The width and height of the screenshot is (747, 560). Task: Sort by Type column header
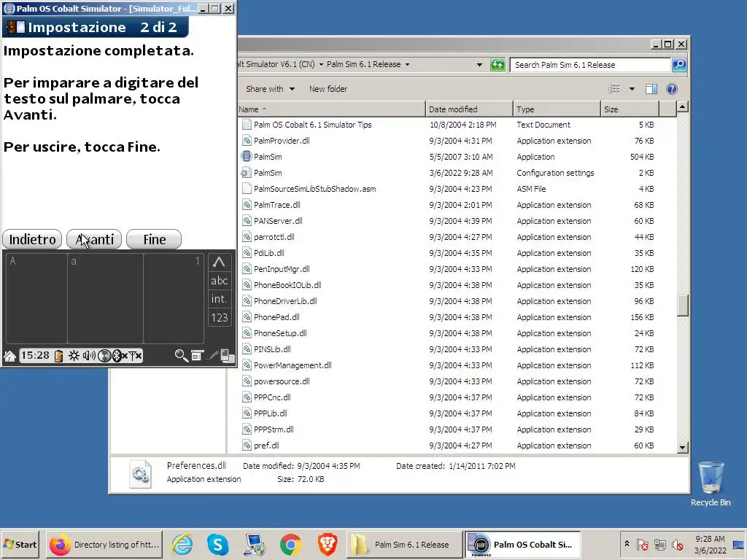point(557,109)
